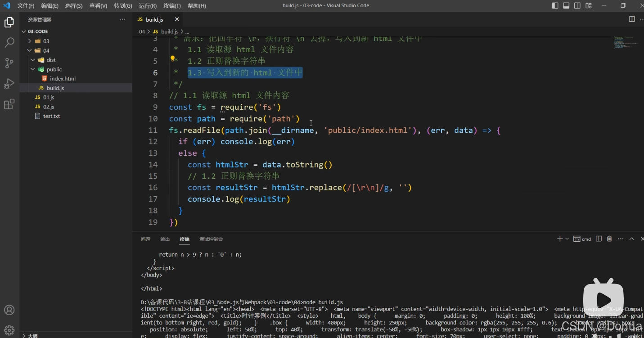
Task: Collapse the public folder
Action: pos(33,69)
